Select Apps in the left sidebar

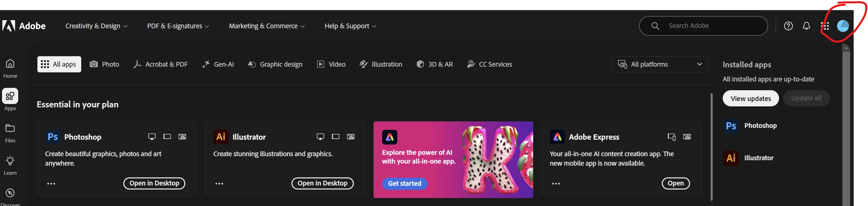[x=10, y=100]
